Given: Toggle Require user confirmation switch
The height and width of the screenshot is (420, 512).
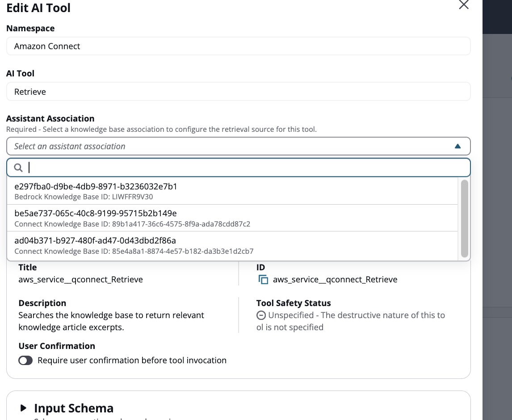Looking at the screenshot, I should [x=25, y=361].
